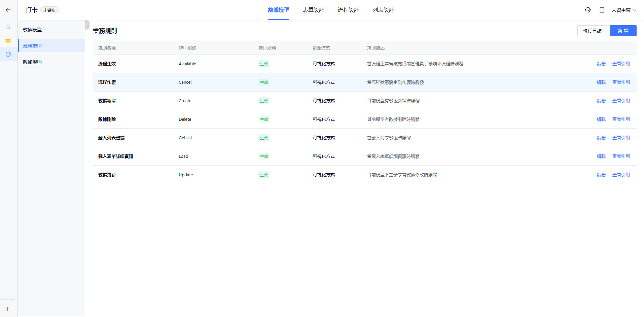Image resolution: width=644 pixels, height=317 pixels.
Task: Edit the 載入表單詳細資訊 rule
Action: click(601, 156)
